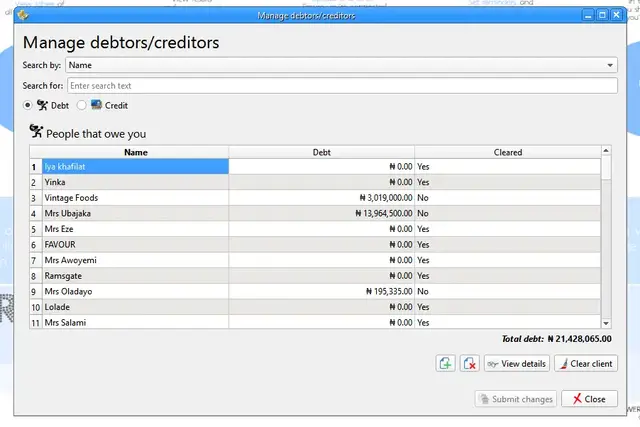Select the Mrs Awoyemi name cell

(x=136, y=260)
